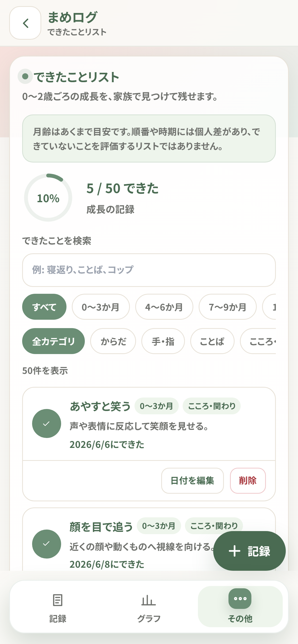
Task: Select the その他 three-dots icon
Action: 240,598
